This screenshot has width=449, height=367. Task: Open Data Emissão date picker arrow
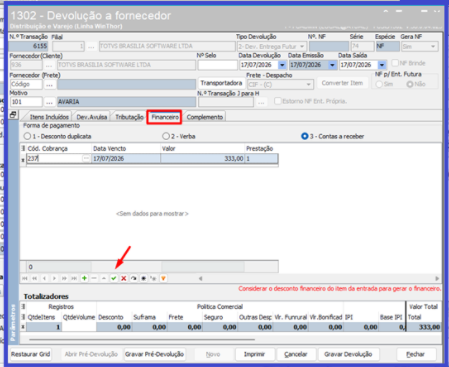click(x=332, y=65)
